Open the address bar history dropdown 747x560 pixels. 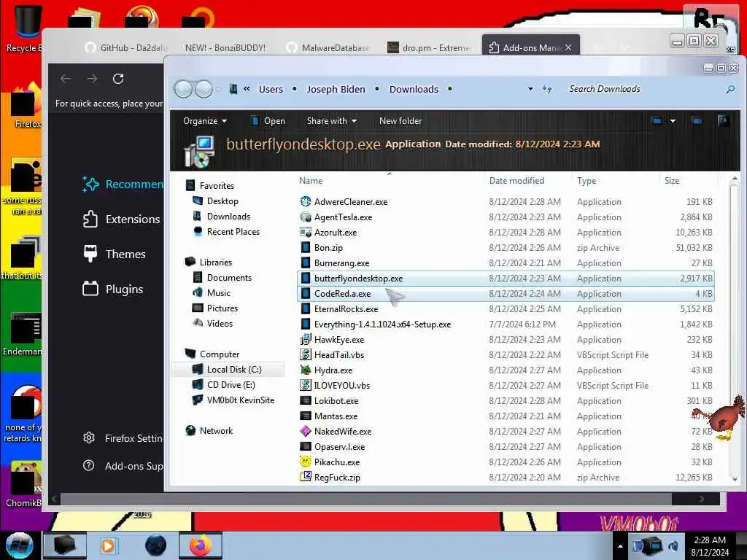coord(530,89)
